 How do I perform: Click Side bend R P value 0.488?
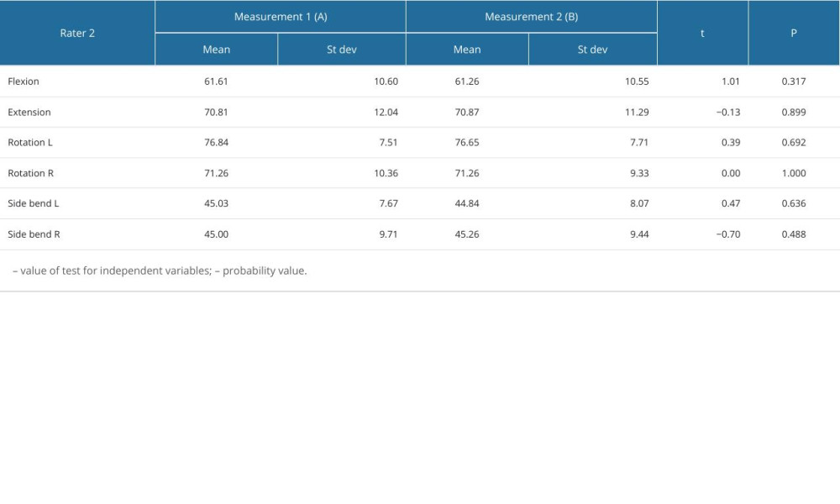(794, 234)
